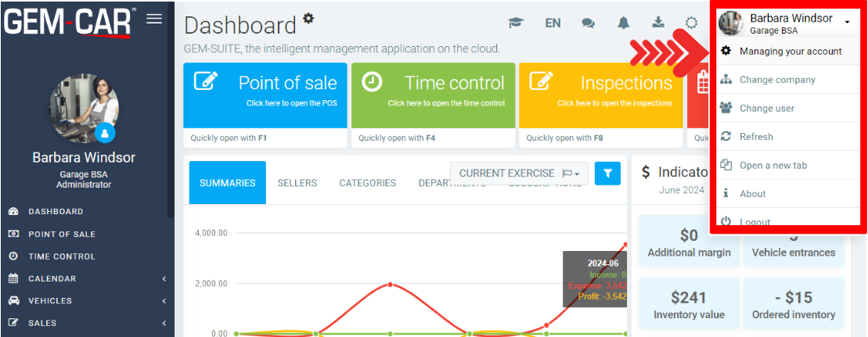This screenshot has height=337, width=868.
Task: Open dashboard settings gear next to title
Action: pos(308,18)
